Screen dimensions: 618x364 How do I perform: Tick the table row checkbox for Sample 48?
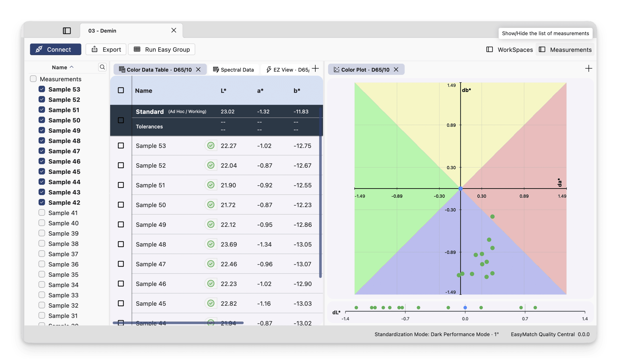(x=121, y=244)
